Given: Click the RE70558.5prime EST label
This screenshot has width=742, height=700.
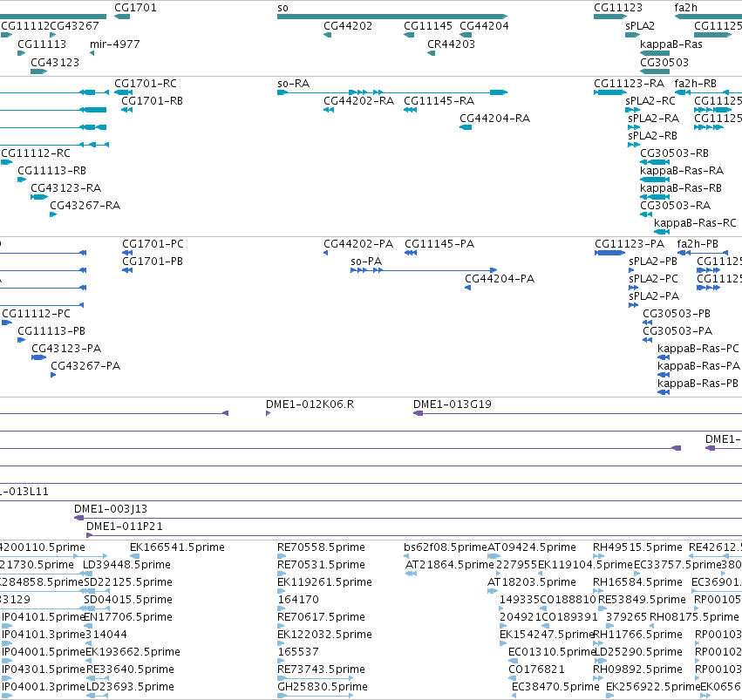Looking at the screenshot, I should point(322,547).
